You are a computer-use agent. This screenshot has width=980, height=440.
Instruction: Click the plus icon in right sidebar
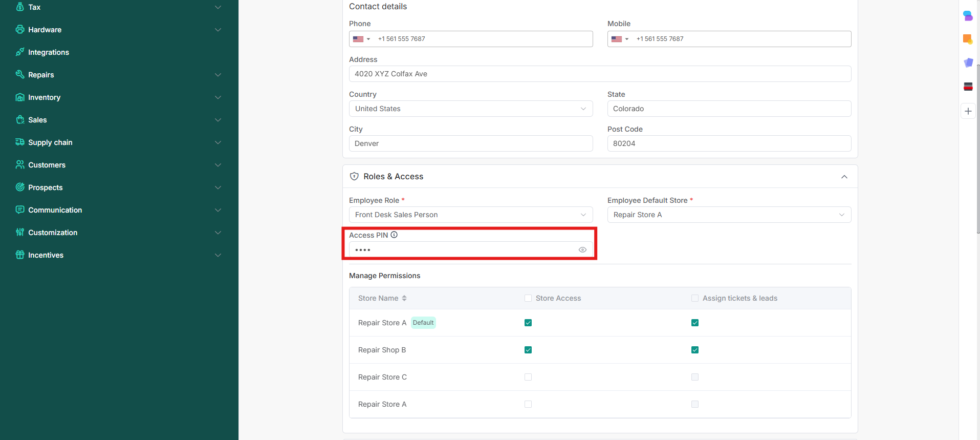click(x=968, y=111)
